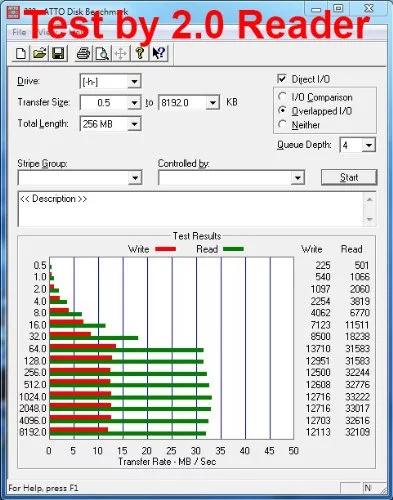Select Overlapped I/O radio button
Image resolution: width=393 pixels, height=500 pixels.
[x=282, y=110]
